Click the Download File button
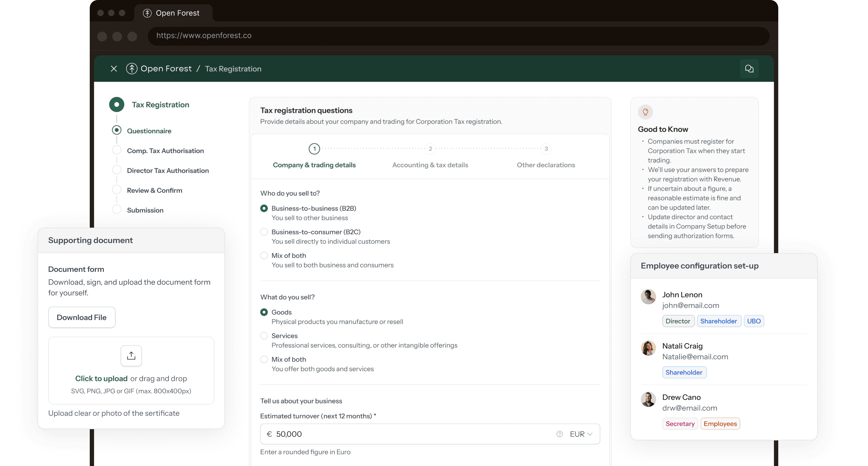 (82, 317)
